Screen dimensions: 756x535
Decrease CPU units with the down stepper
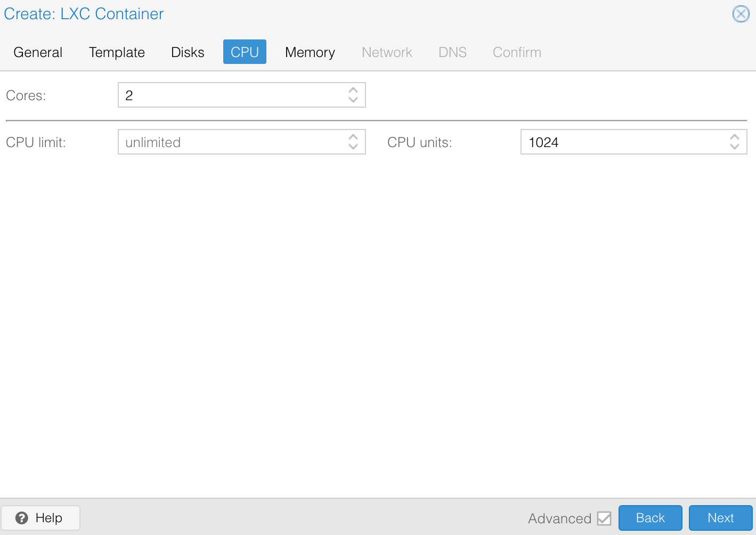click(x=734, y=146)
